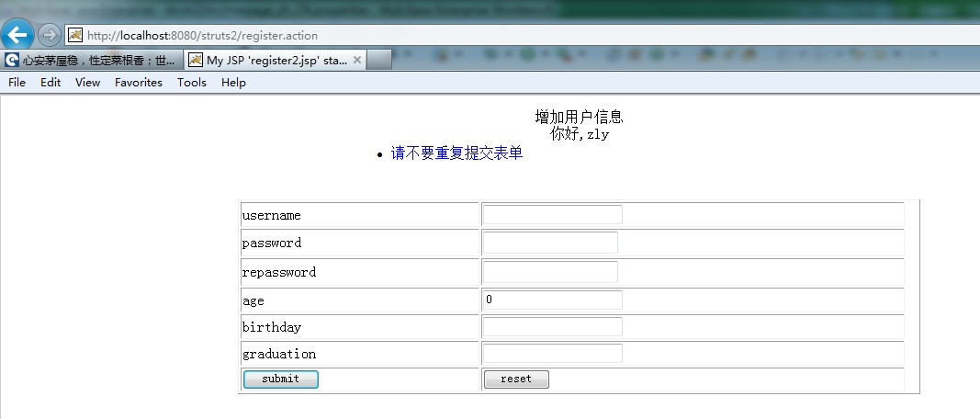The width and height of the screenshot is (980, 419).
Task: Open the Favorites menu
Action: (x=138, y=83)
